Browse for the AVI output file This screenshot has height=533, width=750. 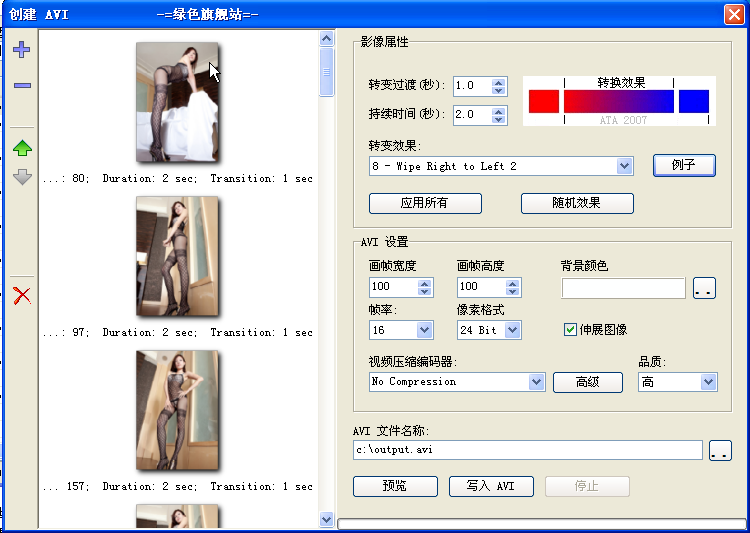pyautogui.click(x=720, y=451)
